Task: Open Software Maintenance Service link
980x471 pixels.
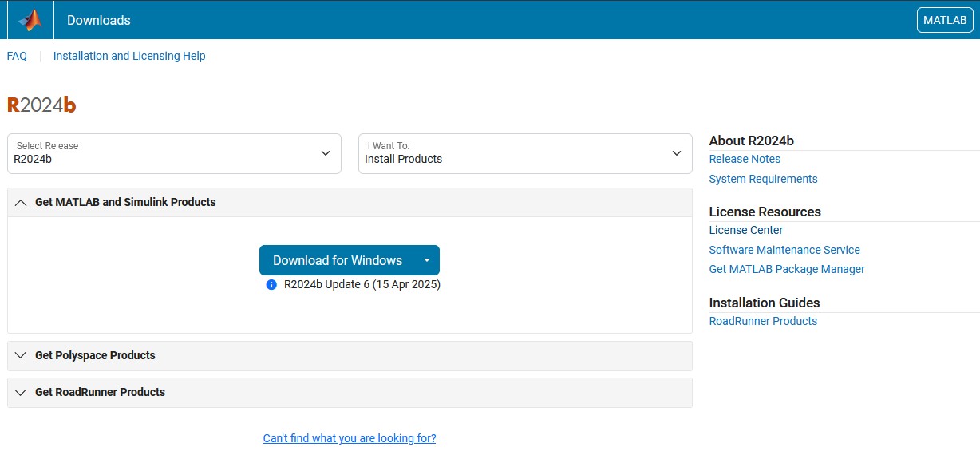Action: point(784,250)
